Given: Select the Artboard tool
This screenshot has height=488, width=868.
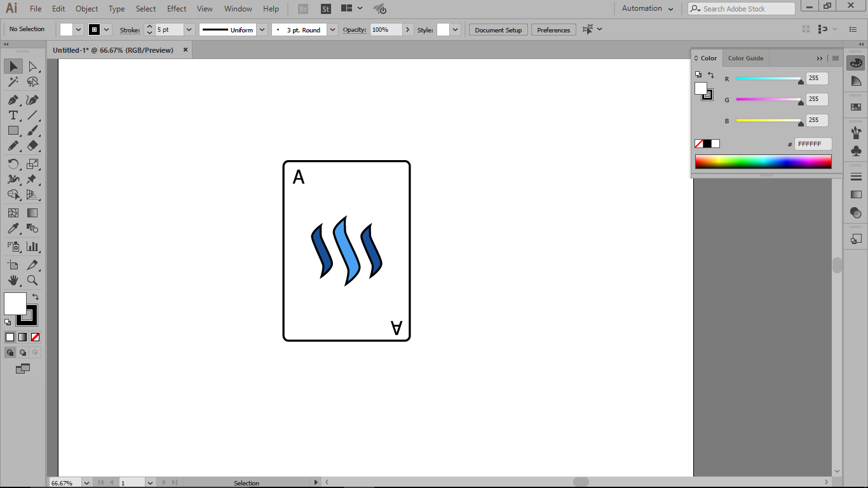Looking at the screenshot, I should [x=13, y=265].
